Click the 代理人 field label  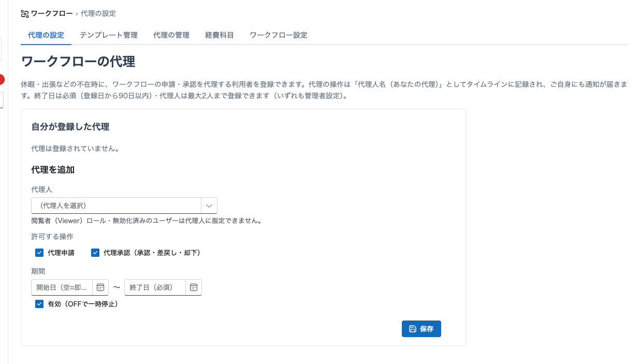coord(42,190)
